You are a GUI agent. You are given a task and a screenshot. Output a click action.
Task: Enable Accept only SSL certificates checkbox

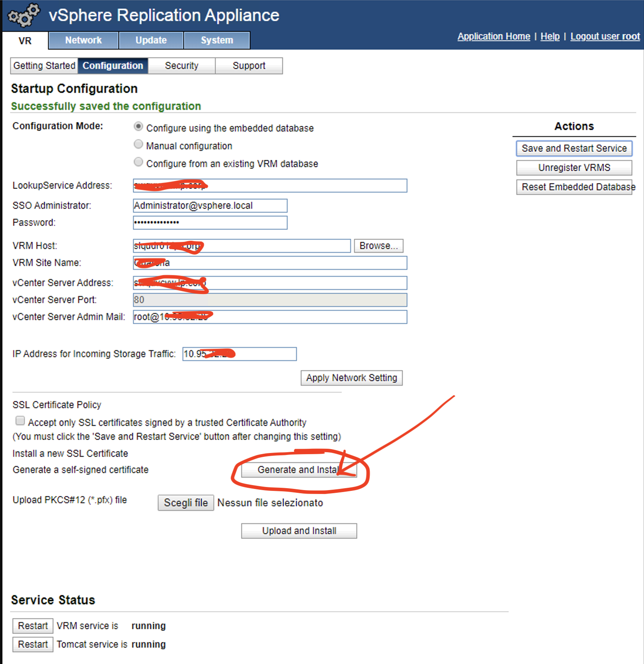coord(20,421)
